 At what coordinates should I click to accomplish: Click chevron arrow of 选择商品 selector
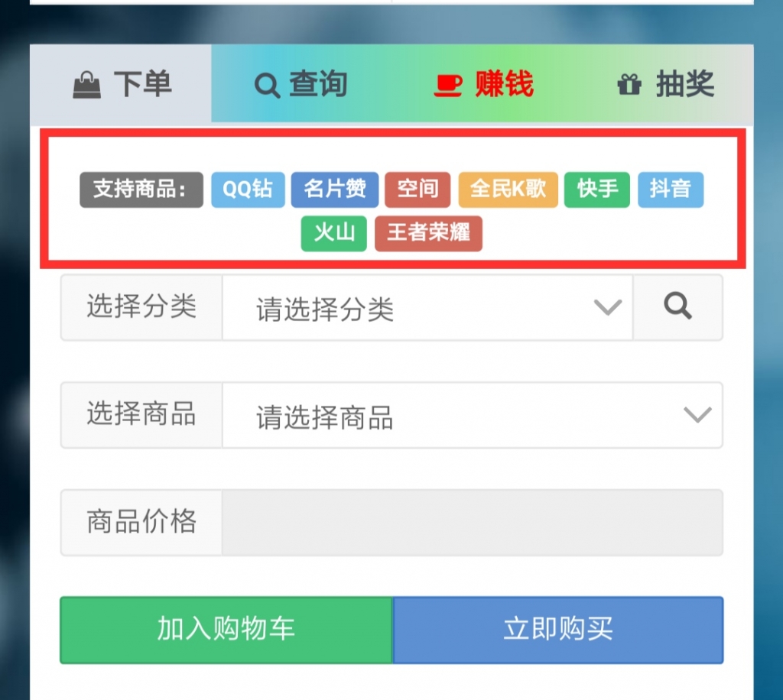pyautogui.click(x=697, y=415)
